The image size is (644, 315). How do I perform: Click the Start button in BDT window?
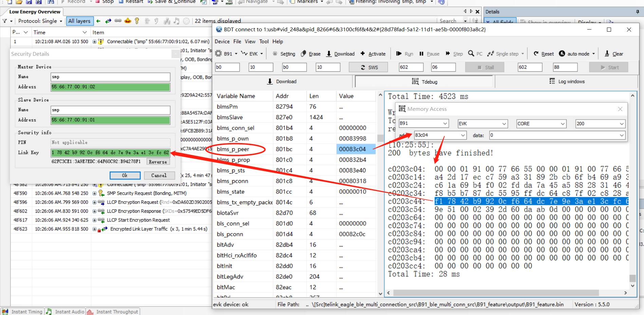click(609, 67)
